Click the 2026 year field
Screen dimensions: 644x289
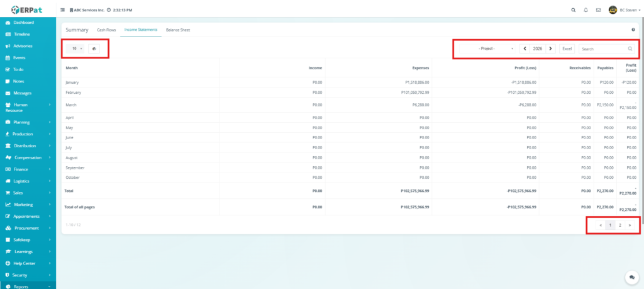pyautogui.click(x=538, y=48)
